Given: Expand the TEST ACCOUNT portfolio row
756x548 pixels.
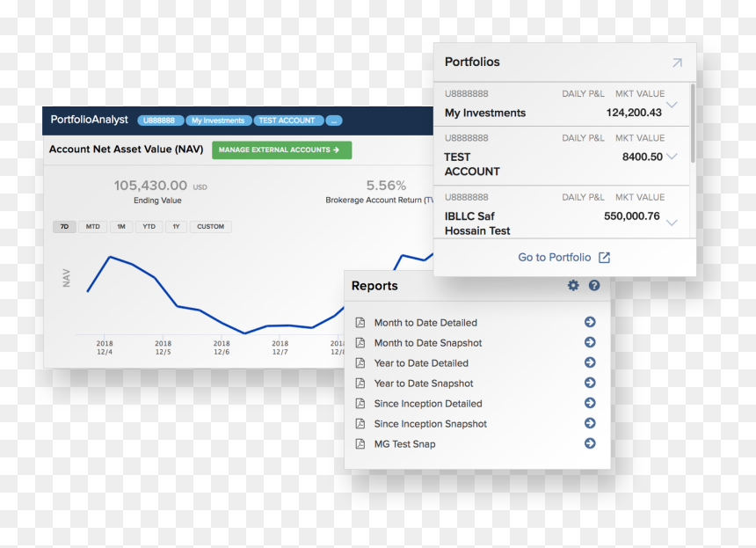Looking at the screenshot, I should click(x=672, y=157).
